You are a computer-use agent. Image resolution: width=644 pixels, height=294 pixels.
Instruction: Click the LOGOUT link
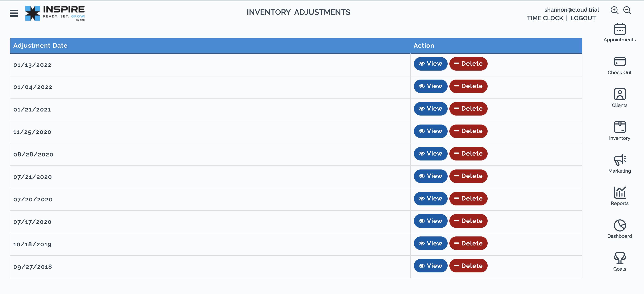click(583, 18)
